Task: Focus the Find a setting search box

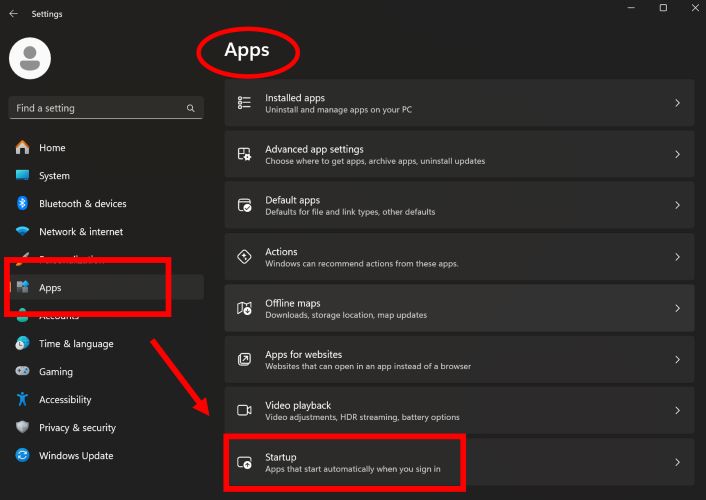Action: click(x=95, y=108)
